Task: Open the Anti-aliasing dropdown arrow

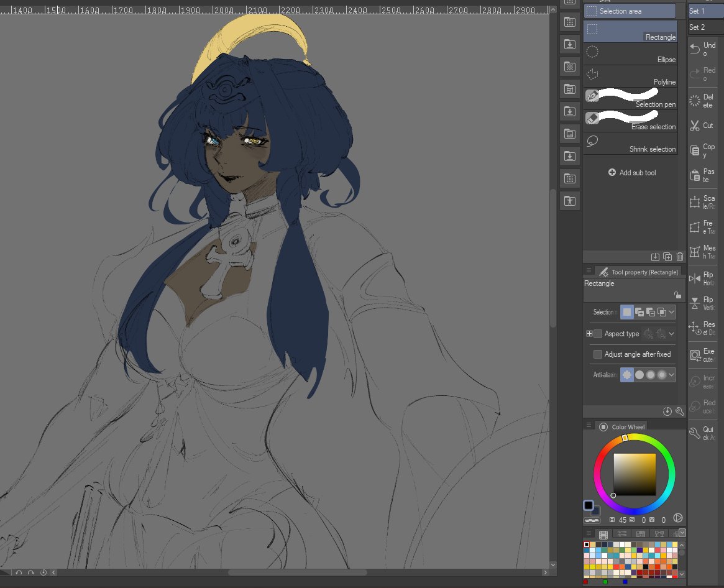Action: 671,375
